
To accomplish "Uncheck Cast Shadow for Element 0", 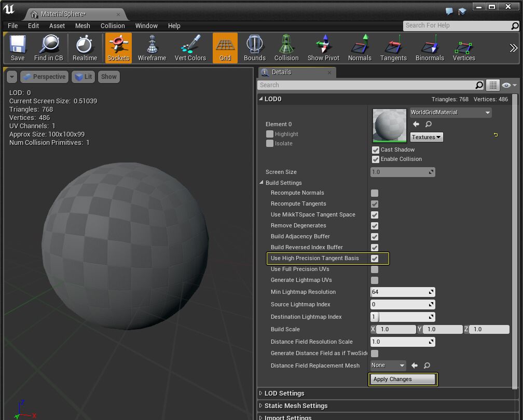I will click(x=375, y=150).
